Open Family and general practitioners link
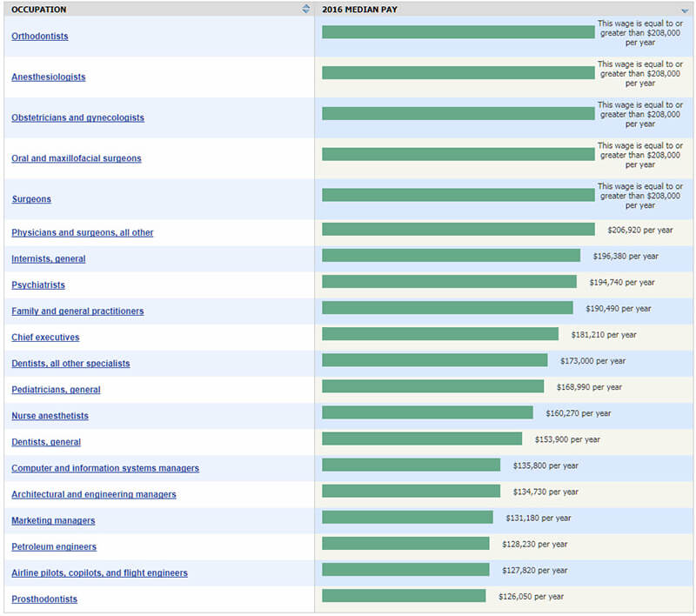The width and height of the screenshot is (696, 616). (x=77, y=311)
